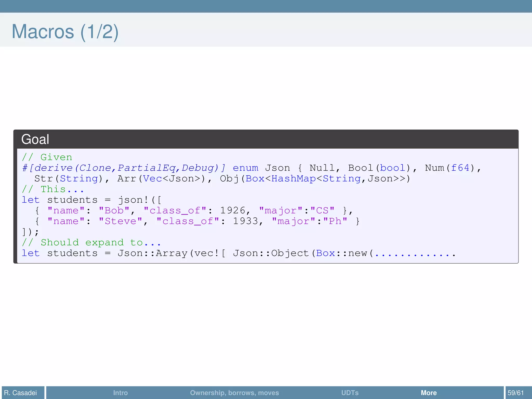532x399 pixels.
Task: Click the enum keyword in code
Action: coord(245,168)
